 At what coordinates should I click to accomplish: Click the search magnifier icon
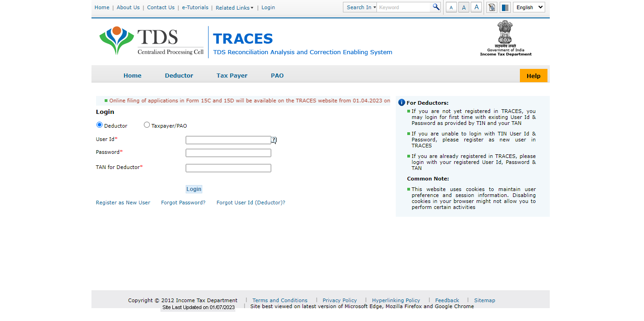(435, 7)
